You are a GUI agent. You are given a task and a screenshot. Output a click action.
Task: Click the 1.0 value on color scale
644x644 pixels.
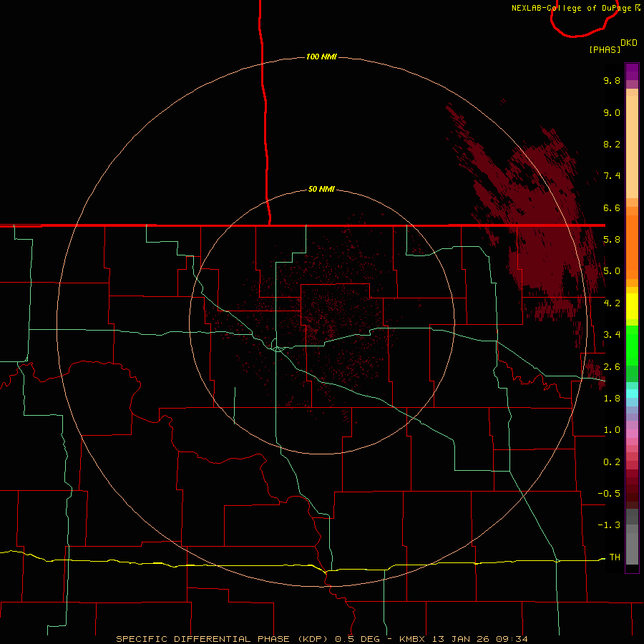click(612, 430)
